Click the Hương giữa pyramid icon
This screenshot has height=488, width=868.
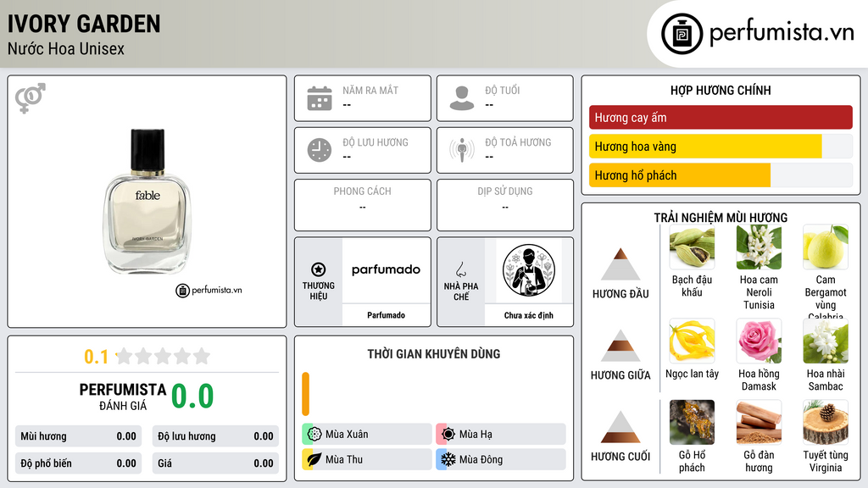point(620,346)
